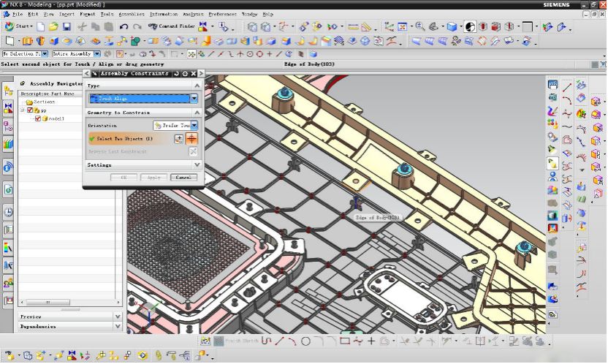
Task: Expand the Settings section of the dialog
Action: [197, 164]
